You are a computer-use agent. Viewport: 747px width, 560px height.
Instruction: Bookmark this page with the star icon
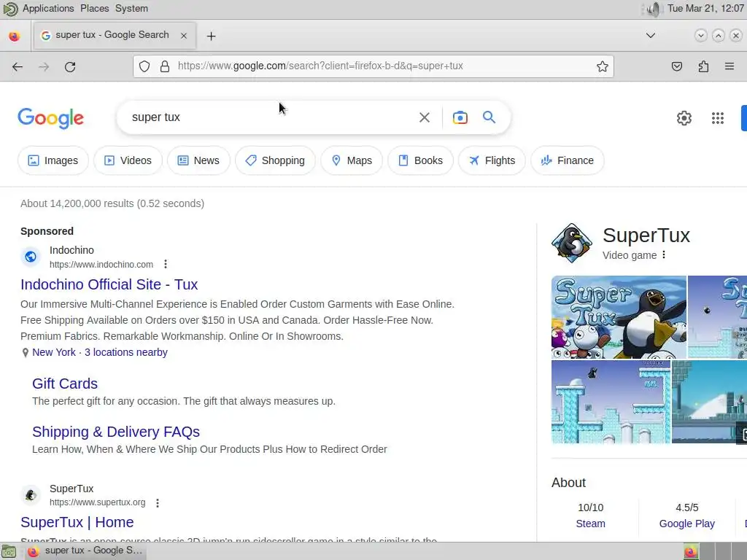coord(602,66)
